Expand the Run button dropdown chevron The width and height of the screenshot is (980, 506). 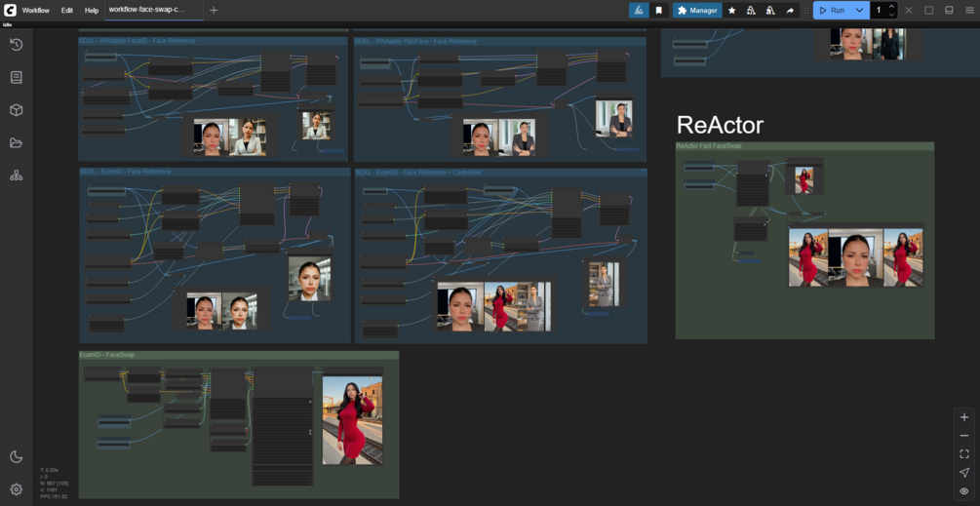pyautogui.click(x=860, y=10)
